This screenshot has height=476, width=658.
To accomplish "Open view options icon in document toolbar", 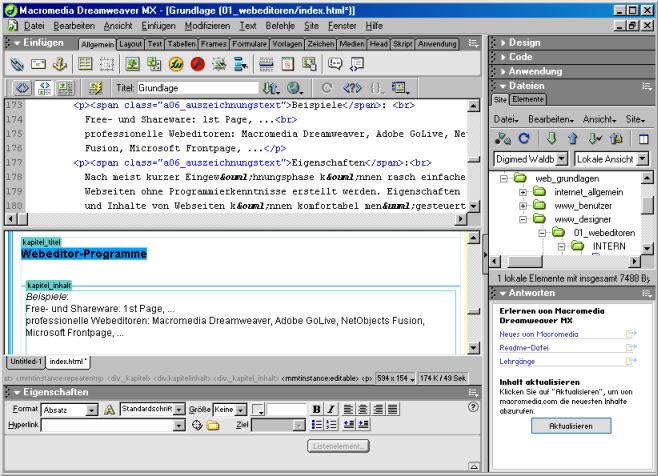I will (x=400, y=88).
